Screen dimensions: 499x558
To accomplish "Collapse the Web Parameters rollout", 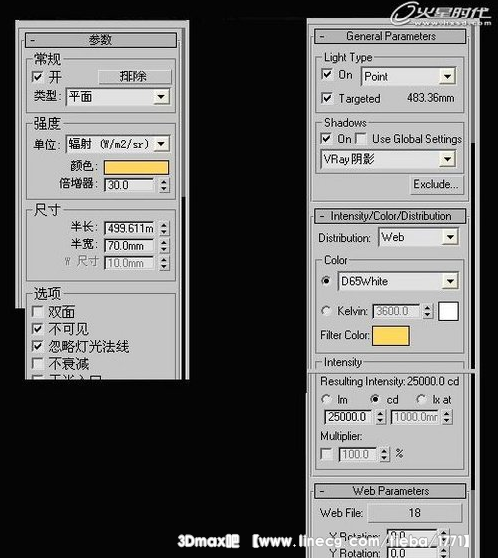I will (390, 491).
